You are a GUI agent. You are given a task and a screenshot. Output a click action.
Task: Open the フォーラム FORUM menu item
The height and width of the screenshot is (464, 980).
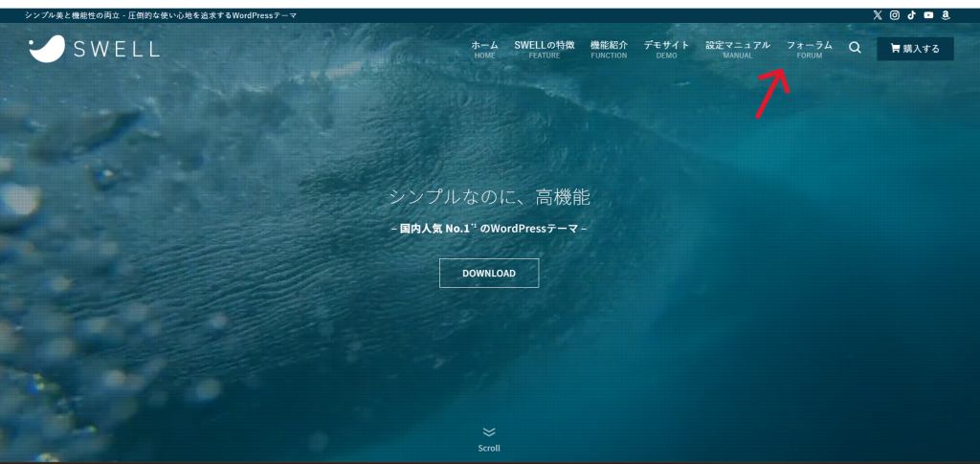810,50
